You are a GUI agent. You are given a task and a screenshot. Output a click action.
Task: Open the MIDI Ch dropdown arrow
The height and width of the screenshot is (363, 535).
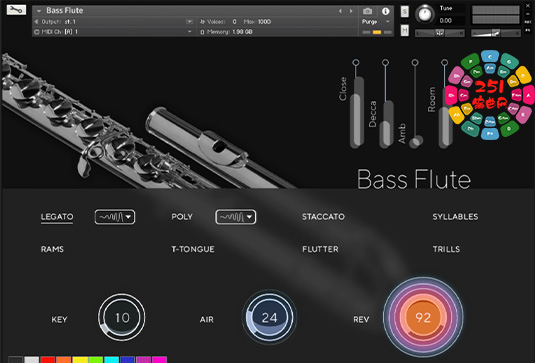coord(190,32)
